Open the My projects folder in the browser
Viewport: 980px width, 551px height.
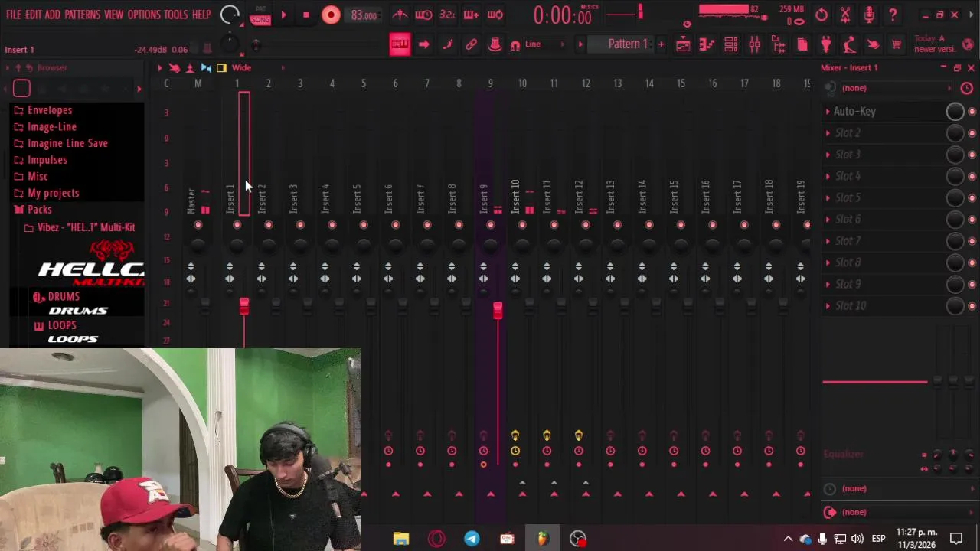point(53,193)
